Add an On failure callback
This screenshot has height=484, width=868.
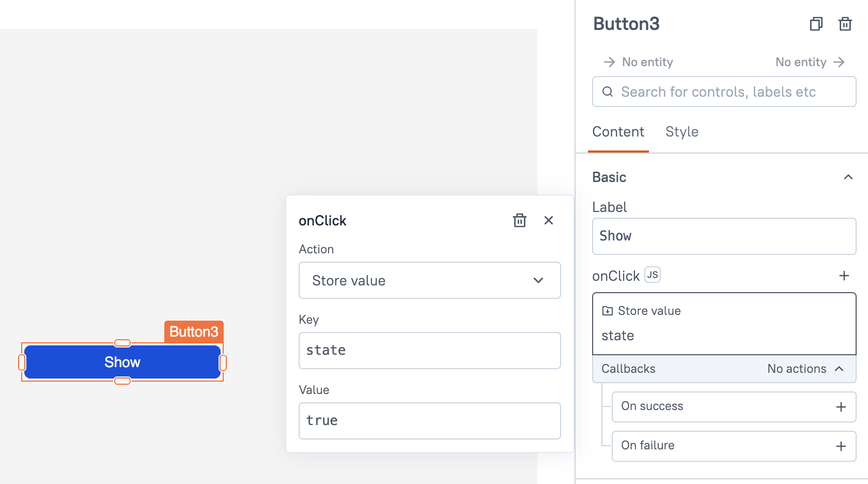point(841,446)
